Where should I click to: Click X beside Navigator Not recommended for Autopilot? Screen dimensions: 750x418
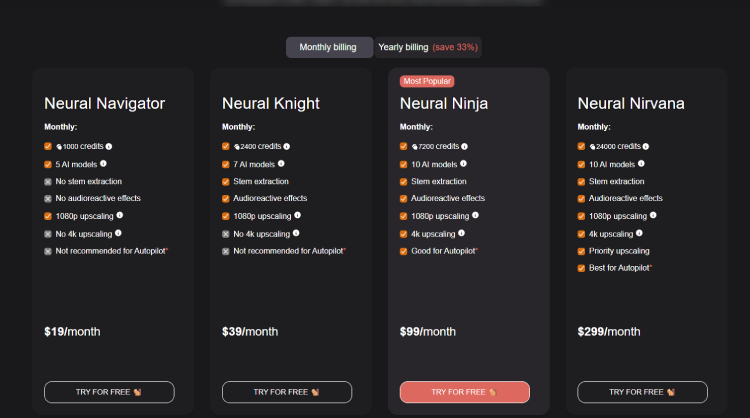48,252
